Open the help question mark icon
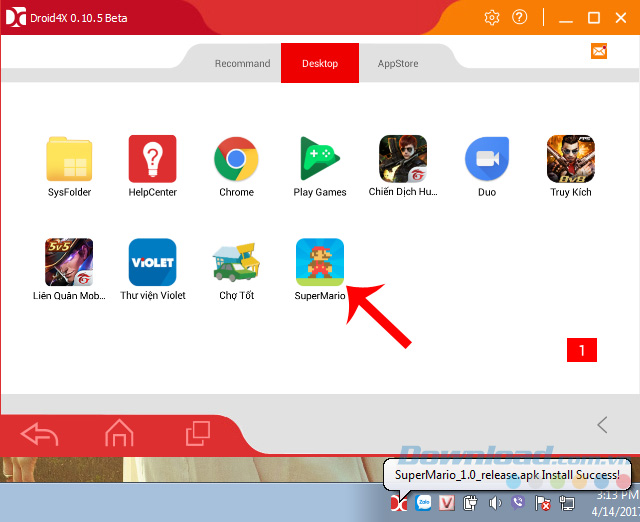The height and width of the screenshot is (522, 640). click(520, 17)
